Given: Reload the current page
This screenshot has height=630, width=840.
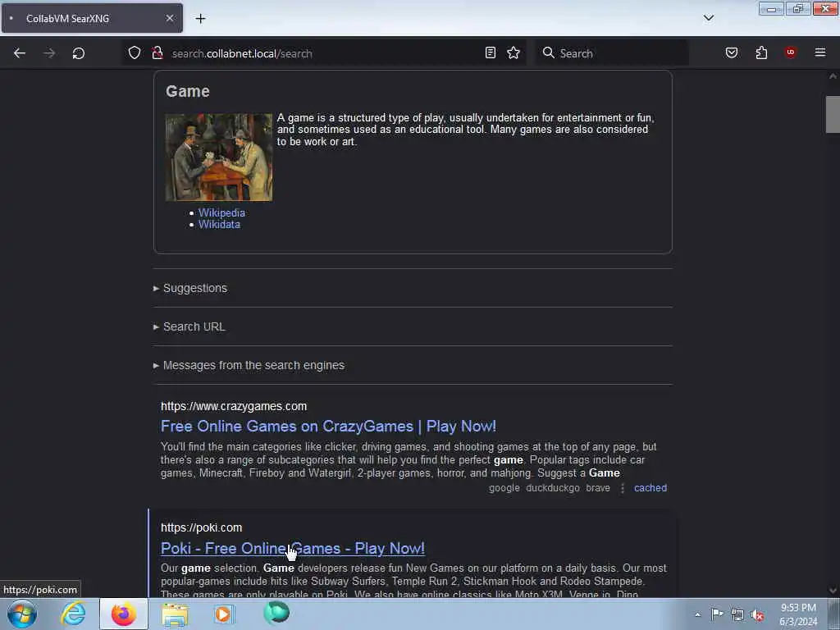Looking at the screenshot, I should pos(79,53).
